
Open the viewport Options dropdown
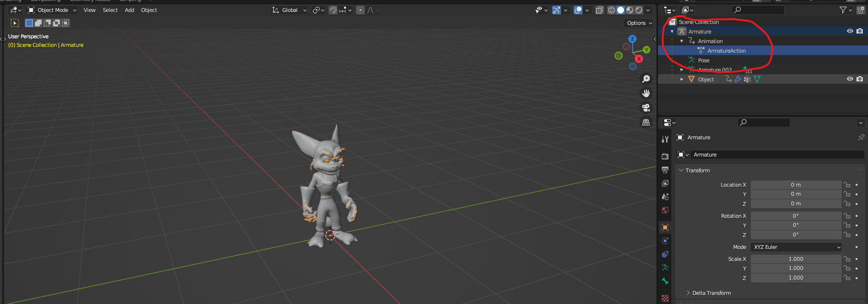tap(639, 23)
